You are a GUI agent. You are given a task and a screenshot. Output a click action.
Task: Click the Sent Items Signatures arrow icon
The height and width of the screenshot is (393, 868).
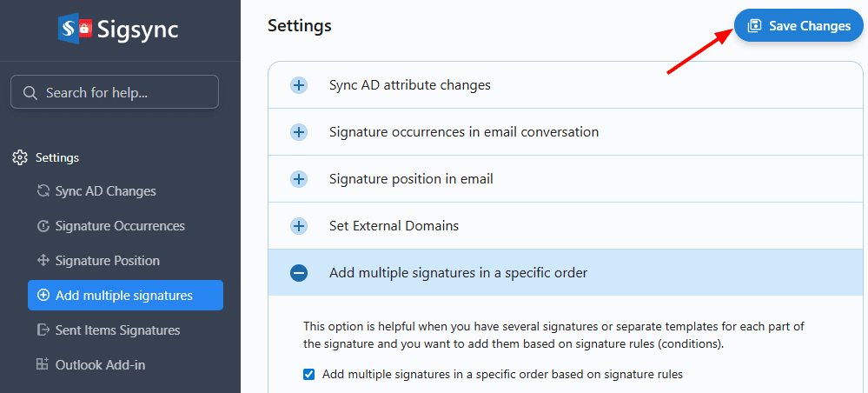43,330
